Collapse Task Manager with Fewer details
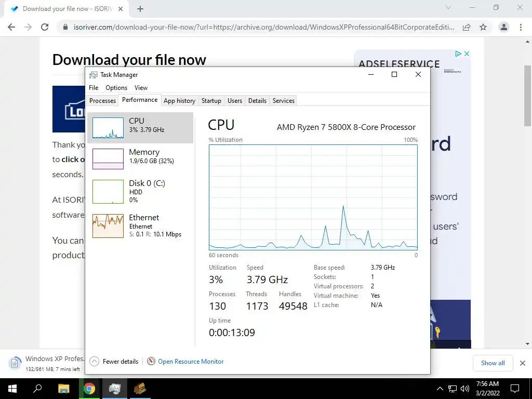This screenshot has width=532, height=399. tap(114, 362)
